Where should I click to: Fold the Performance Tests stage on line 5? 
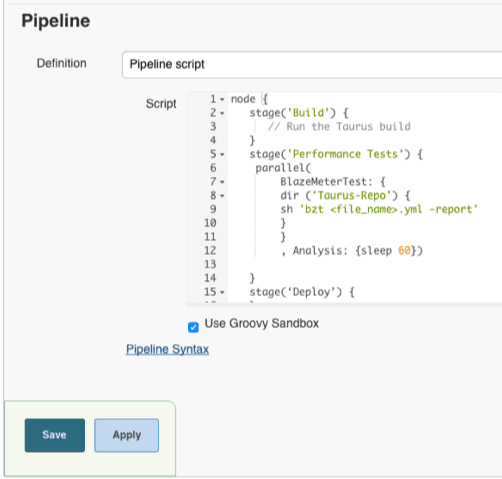tap(222, 155)
